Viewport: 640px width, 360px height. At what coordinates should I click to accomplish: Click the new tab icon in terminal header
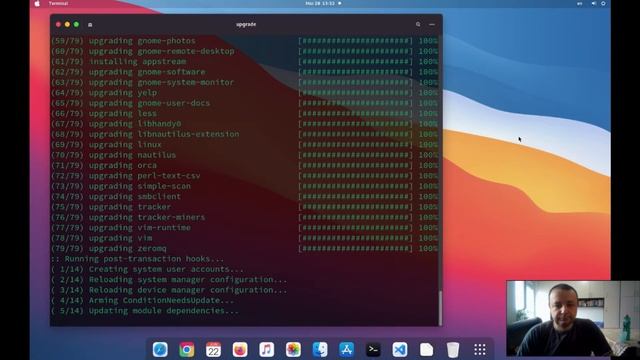click(x=90, y=25)
